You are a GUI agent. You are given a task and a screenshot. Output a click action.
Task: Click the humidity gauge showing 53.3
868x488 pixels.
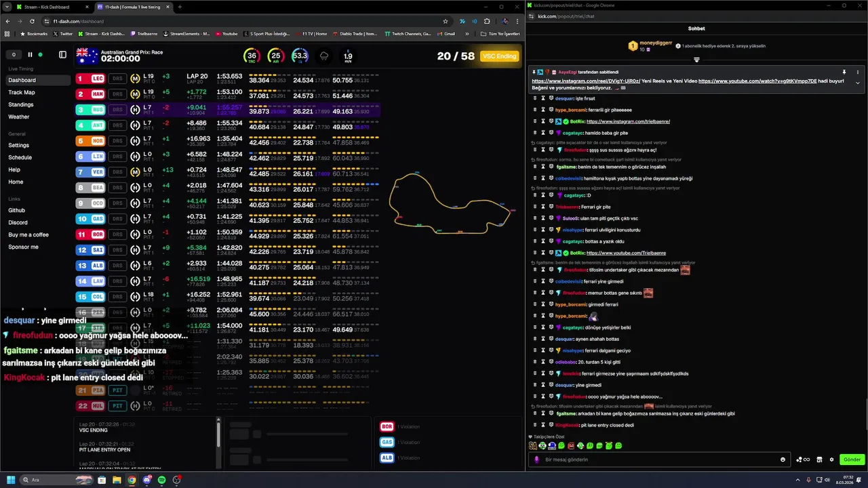(300, 56)
